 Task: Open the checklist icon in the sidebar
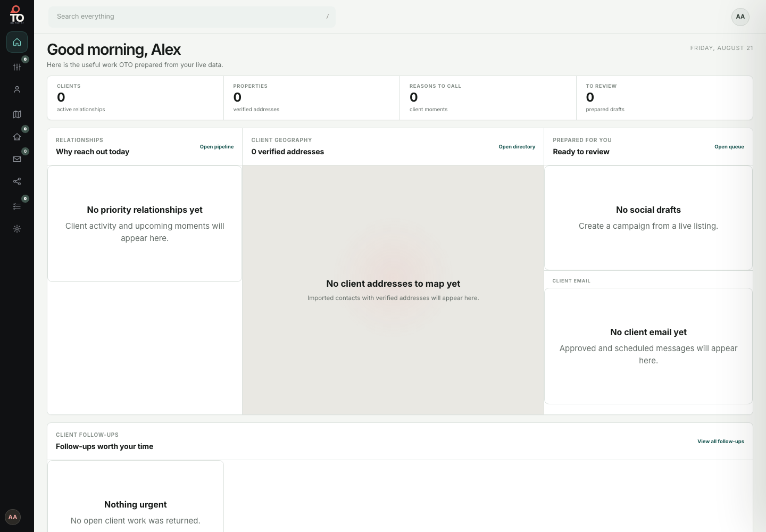(x=17, y=206)
